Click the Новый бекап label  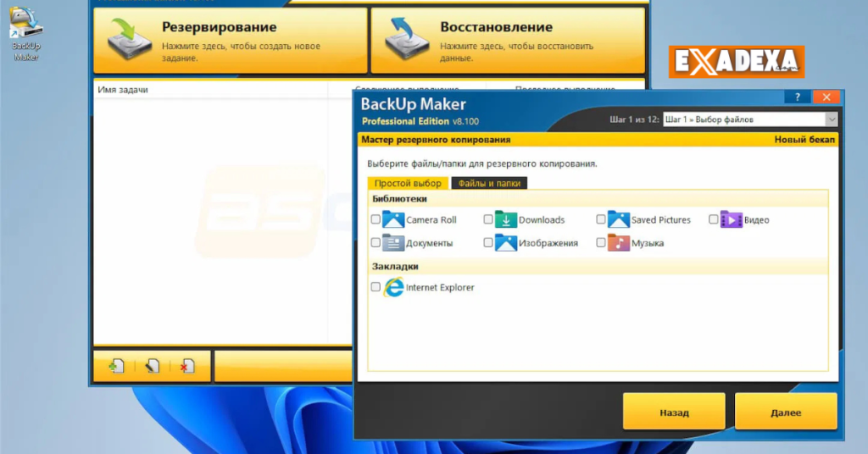coord(804,140)
